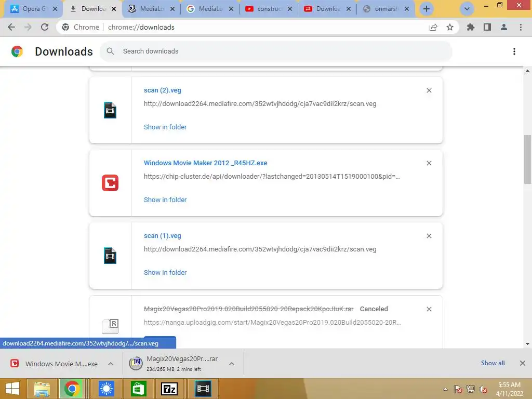Expand options for Windows Movie M....exe download
Viewport: 532px width, 399px height.
coord(111,364)
